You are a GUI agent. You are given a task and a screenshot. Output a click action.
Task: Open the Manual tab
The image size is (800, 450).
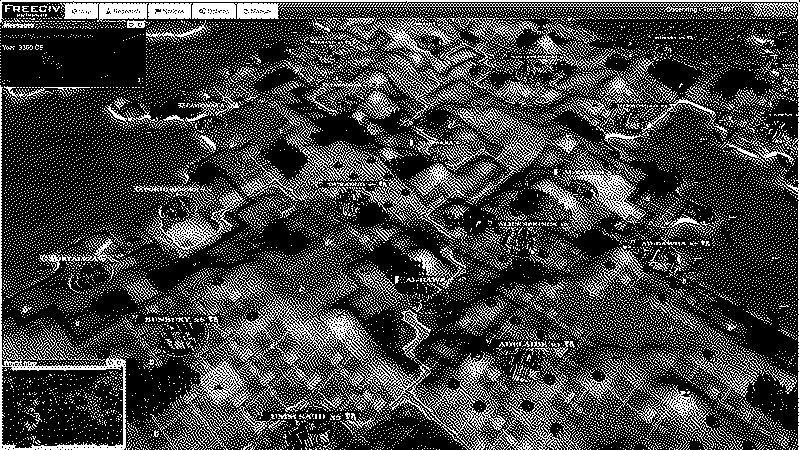(x=258, y=10)
